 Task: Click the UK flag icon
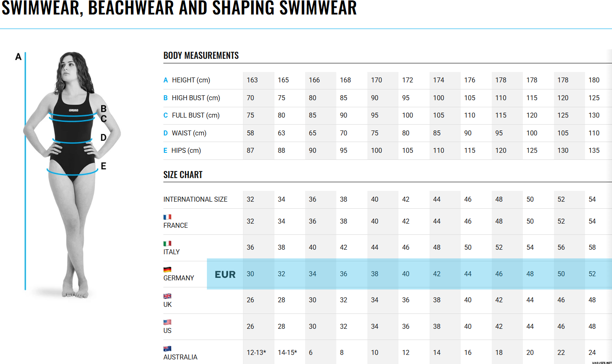pos(167,296)
